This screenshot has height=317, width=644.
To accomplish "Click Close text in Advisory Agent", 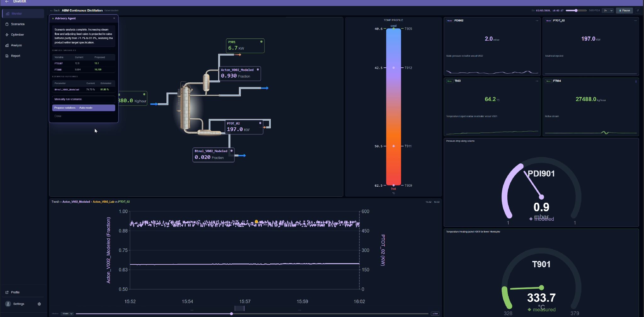I will (58, 116).
